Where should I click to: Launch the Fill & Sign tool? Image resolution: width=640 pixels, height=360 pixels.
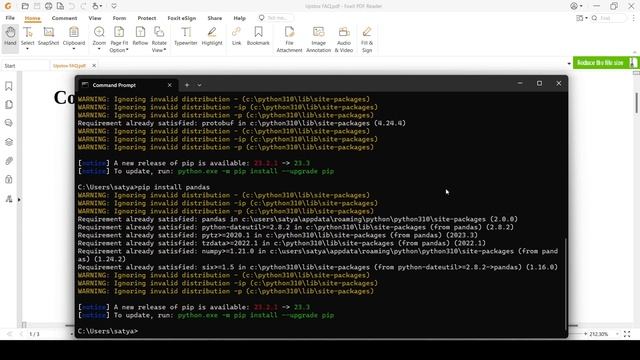click(x=367, y=39)
